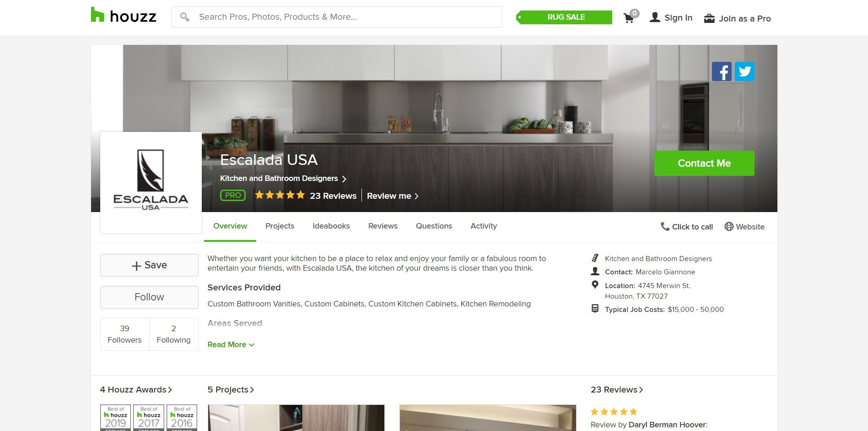Viewport: 868px width, 431px height.
Task: Open the 4 Houzz Awards section
Action: click(136, 390)
